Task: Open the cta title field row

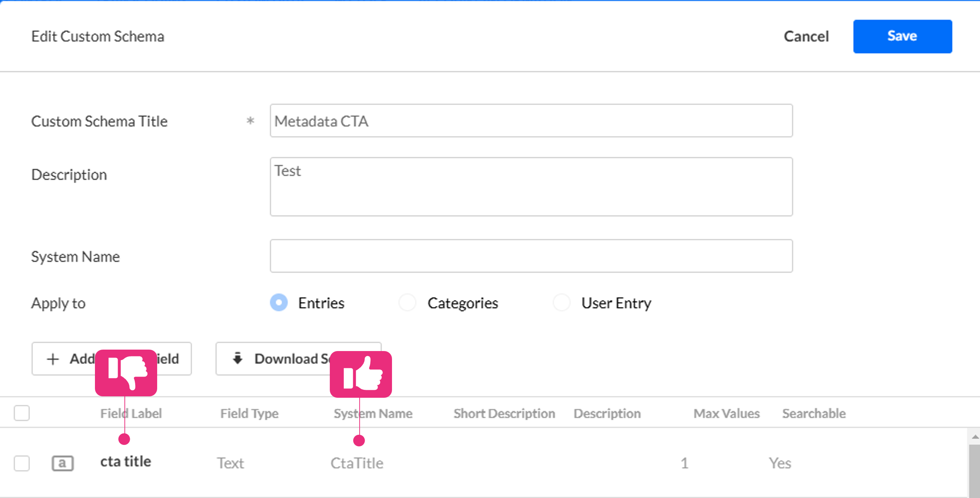Action: click(x=126, y=461)
